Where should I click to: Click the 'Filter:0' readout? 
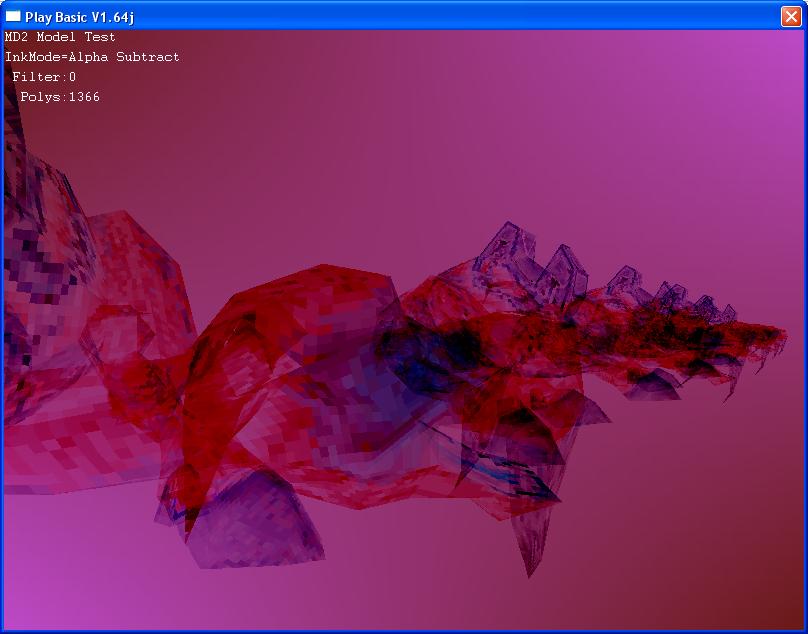tap(44, 77)
